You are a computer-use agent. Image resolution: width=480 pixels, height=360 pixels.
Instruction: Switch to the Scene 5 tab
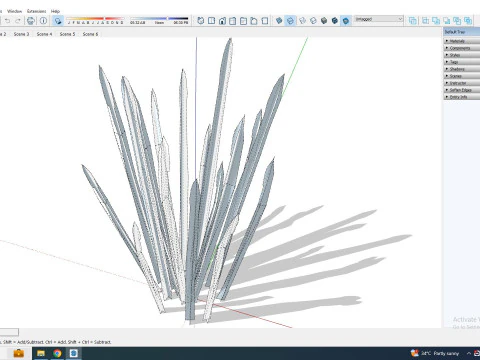tap(67, 34)
